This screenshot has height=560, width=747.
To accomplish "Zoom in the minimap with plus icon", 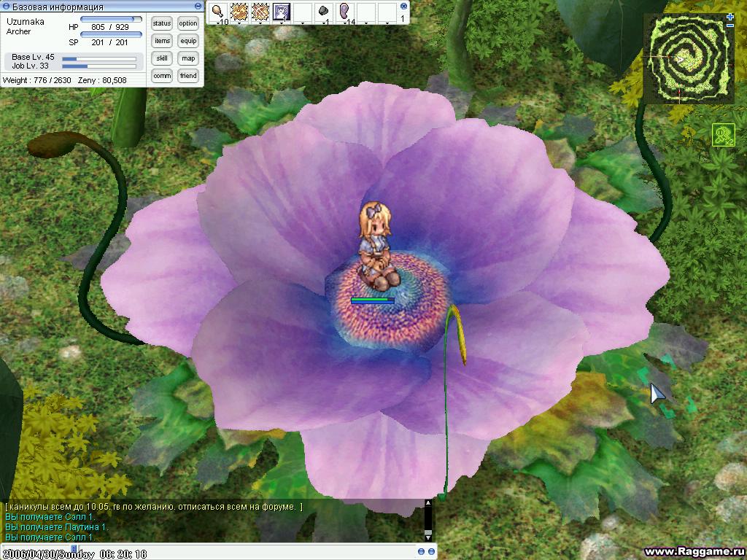I will [x=730, y=17].
